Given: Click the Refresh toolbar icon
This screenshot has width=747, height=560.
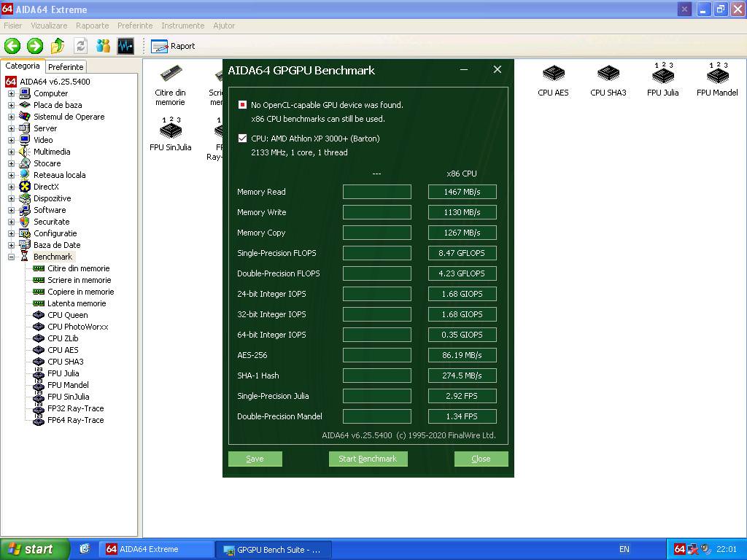Looking at the screenshot, I should [80, 46].
